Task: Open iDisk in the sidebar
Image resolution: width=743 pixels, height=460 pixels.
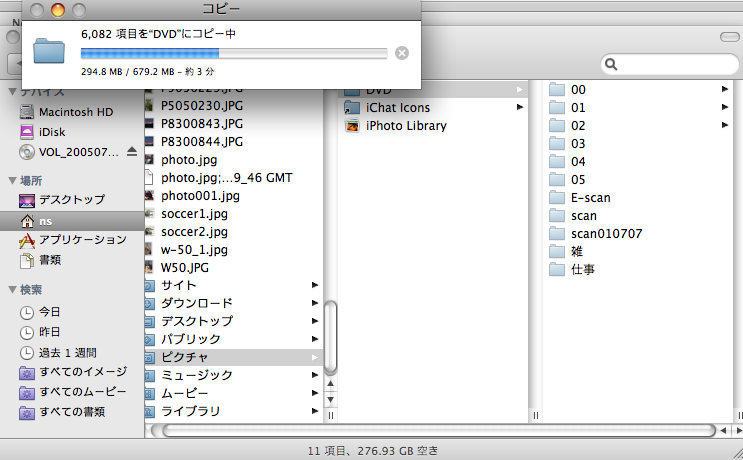Action: click(x=42, y=132)
